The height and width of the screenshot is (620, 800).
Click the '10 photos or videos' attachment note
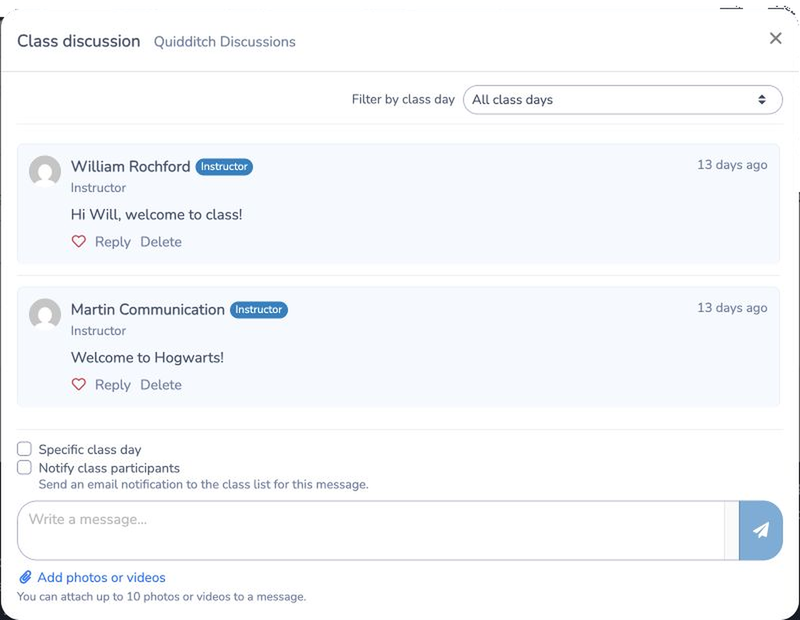tap(161, 597)
